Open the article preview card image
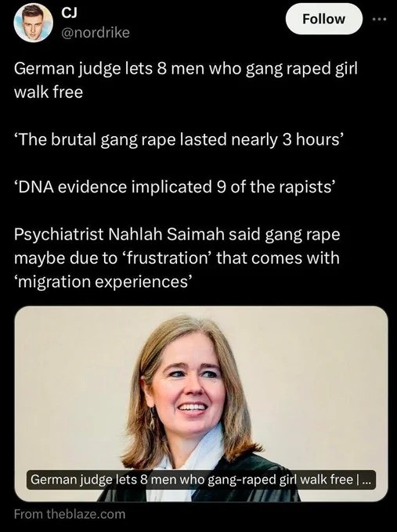The height and width of the screenshot is (532, 397). (x=201, y=404)
